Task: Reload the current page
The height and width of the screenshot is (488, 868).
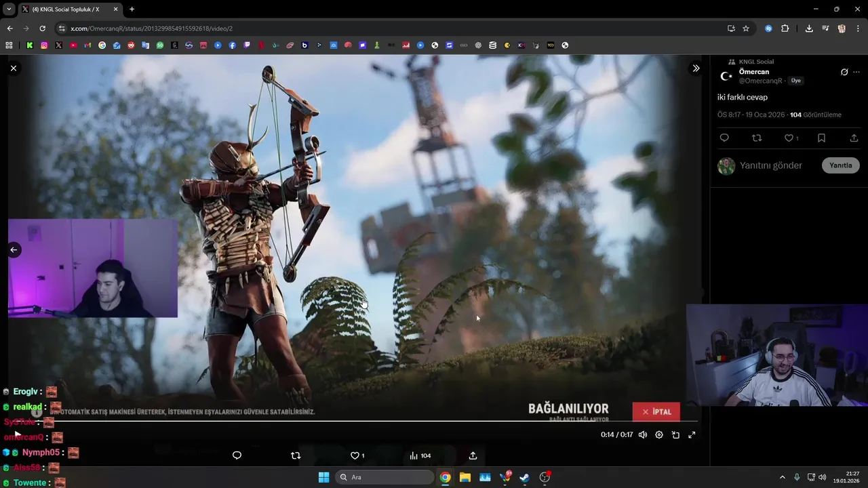Action: 42,28
